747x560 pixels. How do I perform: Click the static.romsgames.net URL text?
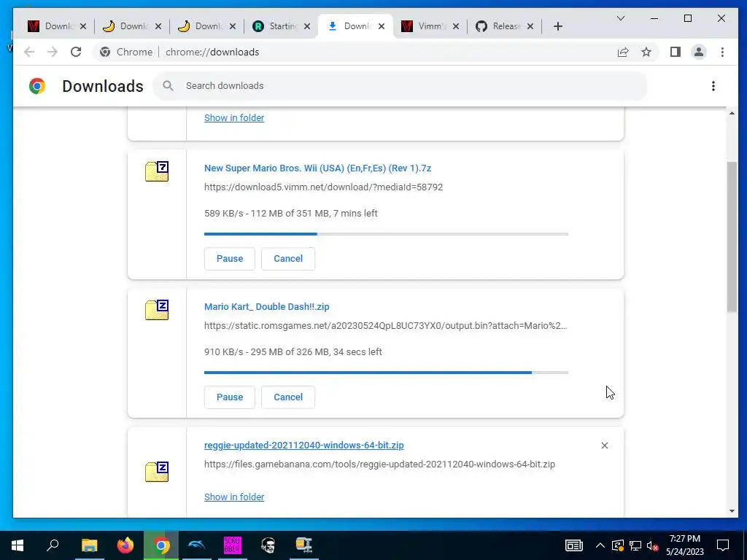click(385, 326)
